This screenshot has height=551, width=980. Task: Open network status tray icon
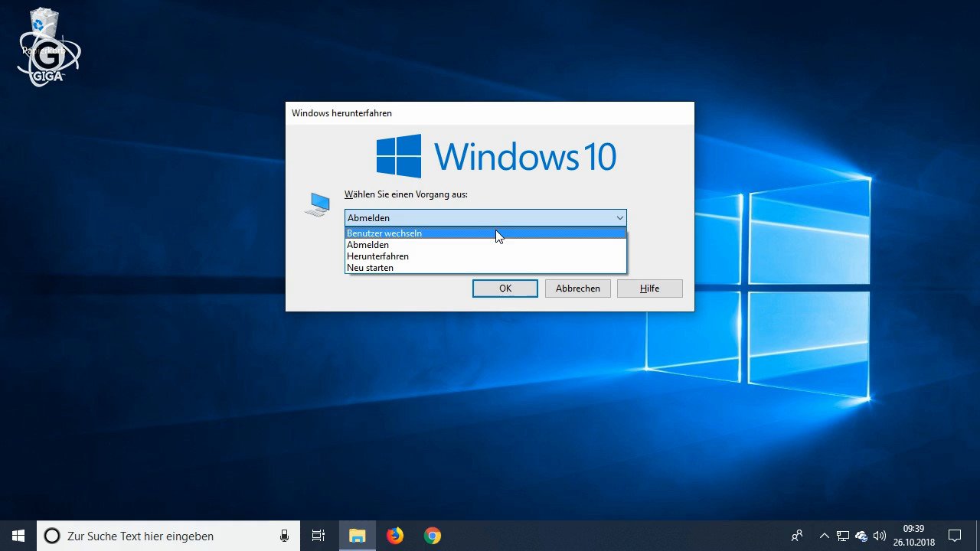tap(843, 536)
